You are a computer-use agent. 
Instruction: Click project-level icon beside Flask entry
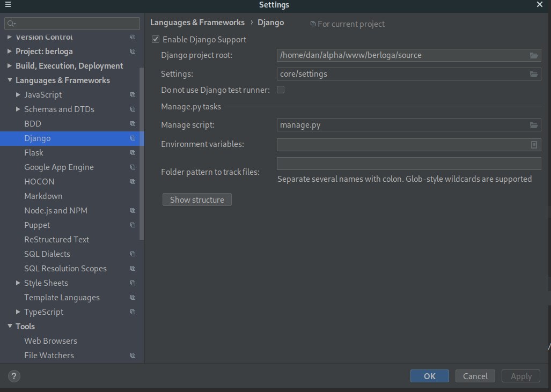click(x=133, y=153)
